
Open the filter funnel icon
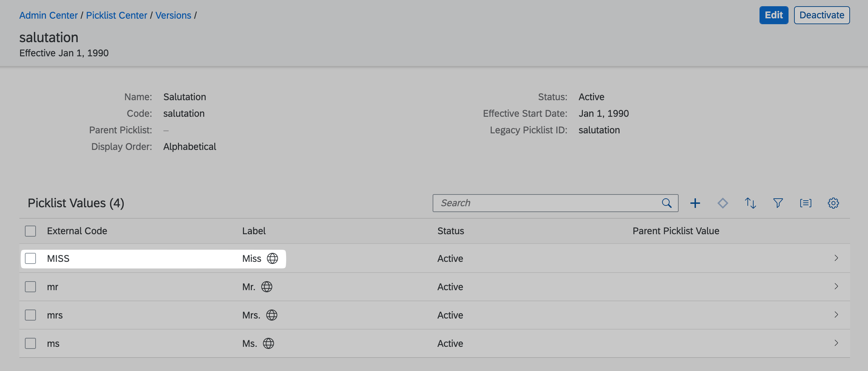point(778,203)
